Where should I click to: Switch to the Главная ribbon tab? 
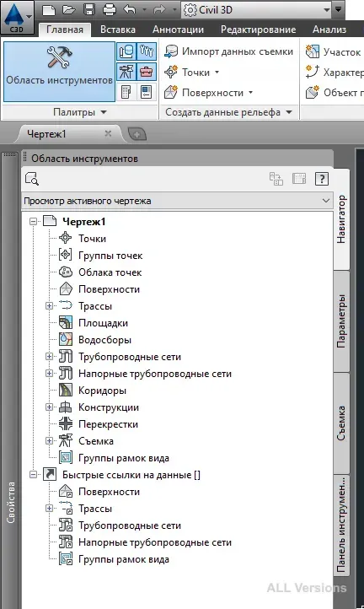[x=65, y=30]
